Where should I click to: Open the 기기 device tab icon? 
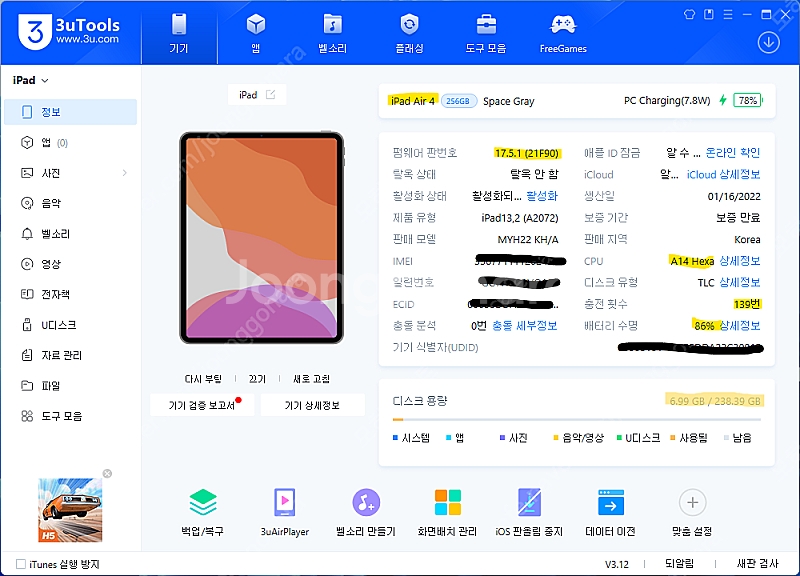coord(179,33)
